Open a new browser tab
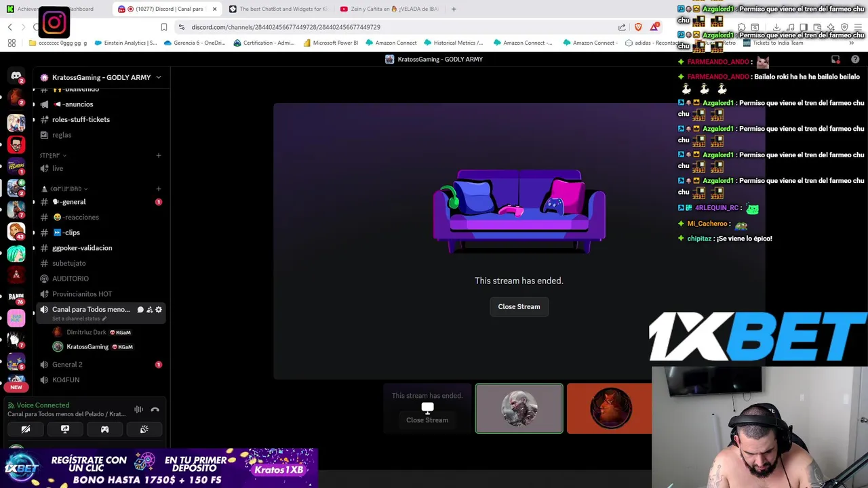The height and width of the screenshot is (488, 868). (x=454, y=9)
